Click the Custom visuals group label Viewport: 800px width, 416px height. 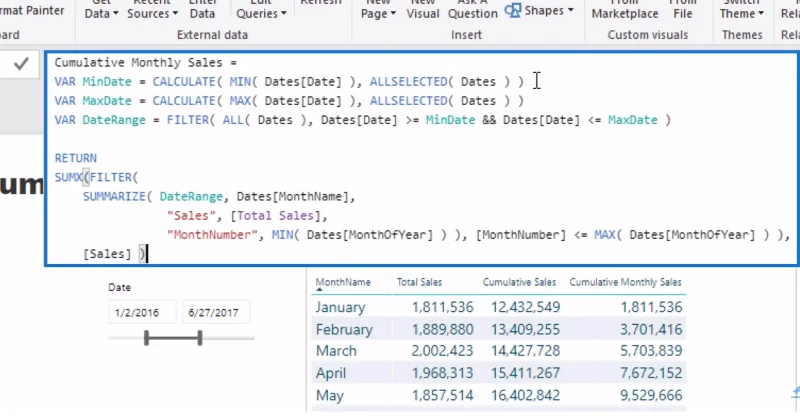647,35
